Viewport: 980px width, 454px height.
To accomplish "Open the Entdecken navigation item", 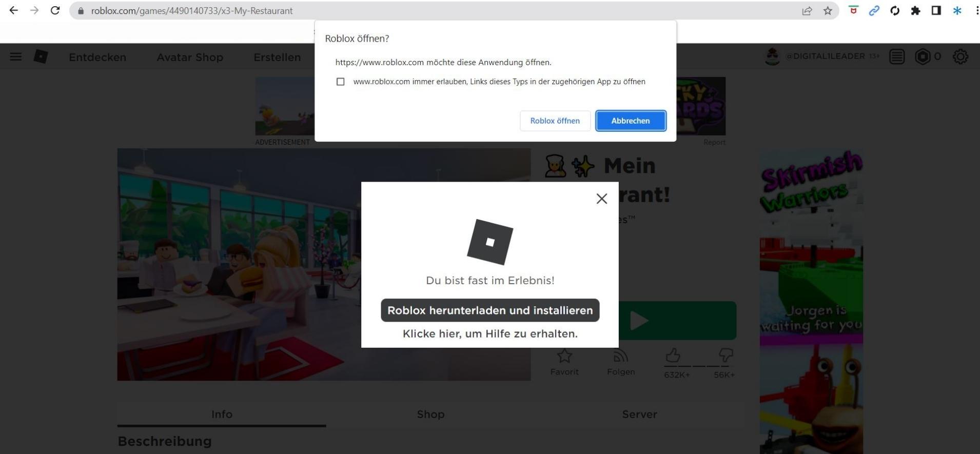I will click(97, 57).
